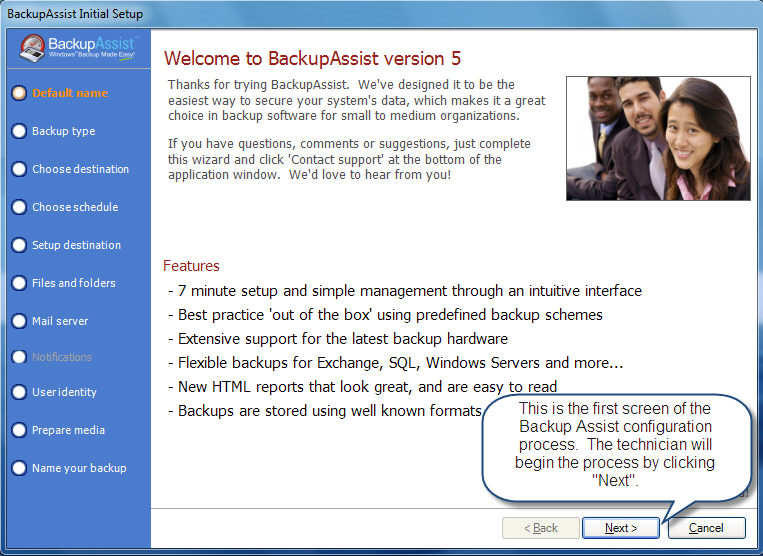Click the Mail server step circle icon
The image size is (763, 556).
pyautogui.click(x=18, y=321)
